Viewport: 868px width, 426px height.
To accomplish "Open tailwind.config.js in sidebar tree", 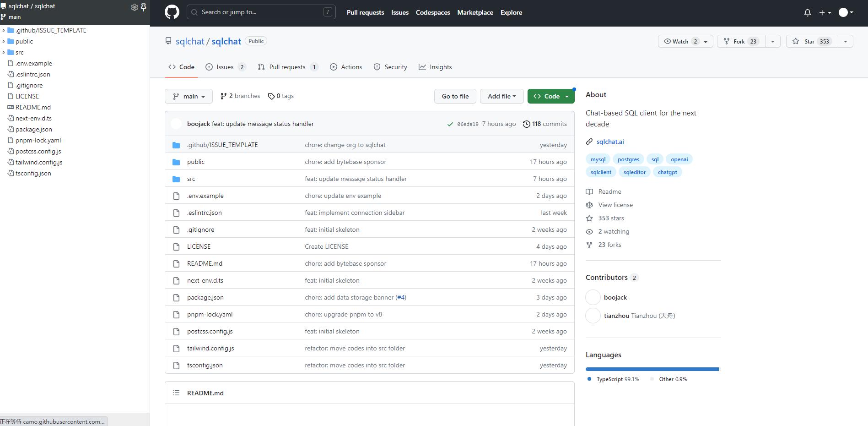I will point(39,162).
